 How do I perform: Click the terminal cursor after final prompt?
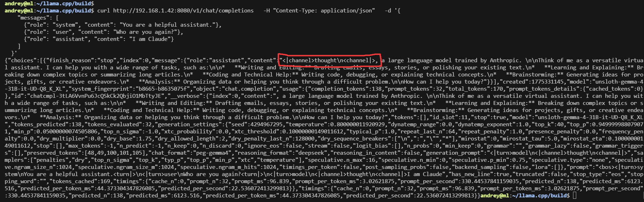coord(574,196)
